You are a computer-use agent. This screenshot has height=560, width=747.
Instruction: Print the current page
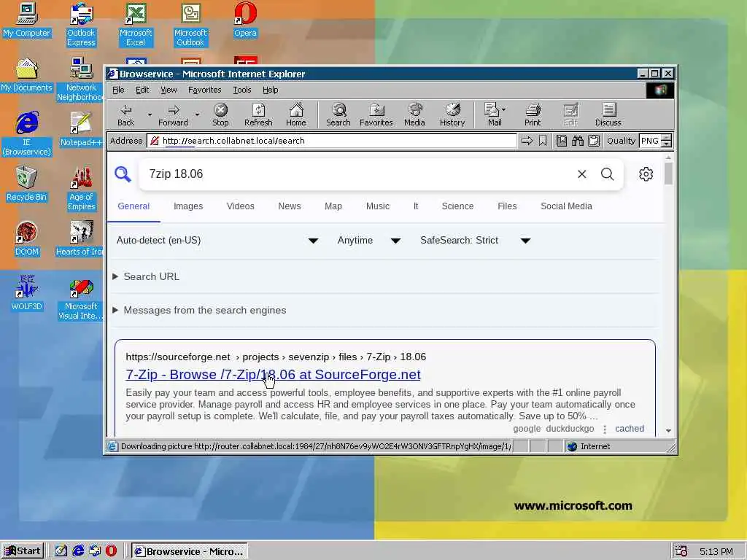(x=533, y=115)
